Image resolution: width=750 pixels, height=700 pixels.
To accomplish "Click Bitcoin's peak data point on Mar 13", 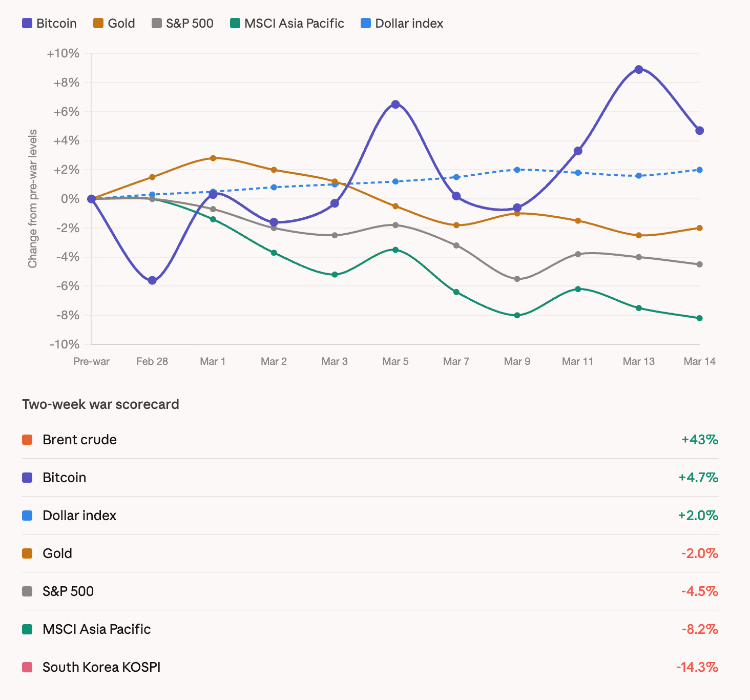I will 639,70.
